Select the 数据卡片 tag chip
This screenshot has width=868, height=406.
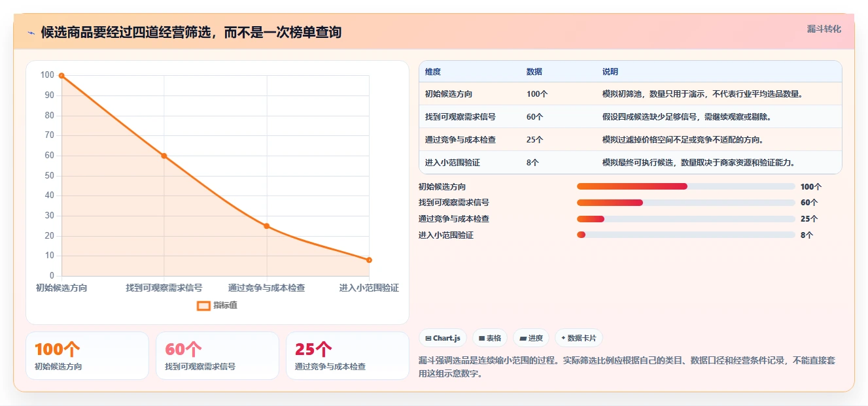pyautogui.click(x=579, y=338)
